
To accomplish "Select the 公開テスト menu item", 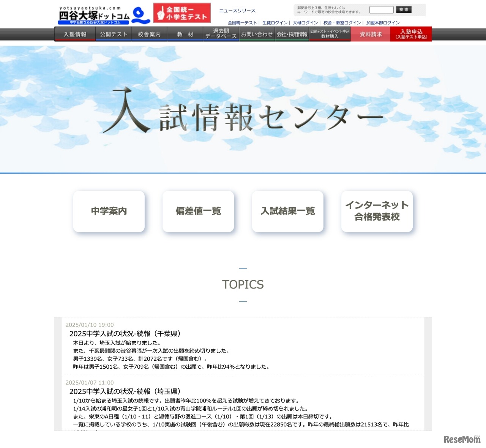I will [x=112, y=34].
